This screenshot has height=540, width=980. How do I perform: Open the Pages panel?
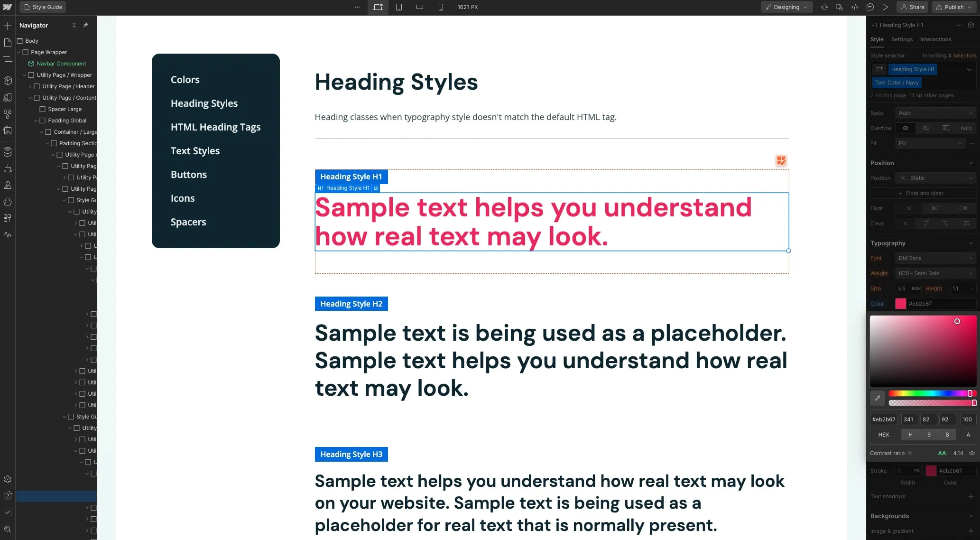[8, 42]
